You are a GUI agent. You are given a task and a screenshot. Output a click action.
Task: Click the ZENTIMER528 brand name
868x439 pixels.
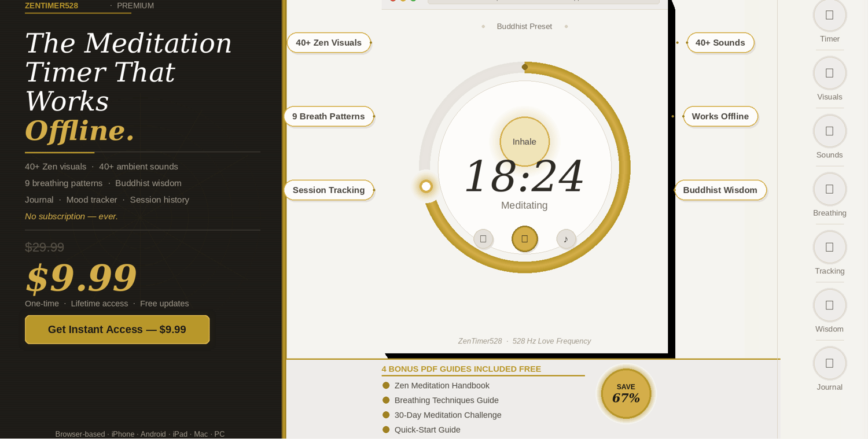(x=52, y=6)
